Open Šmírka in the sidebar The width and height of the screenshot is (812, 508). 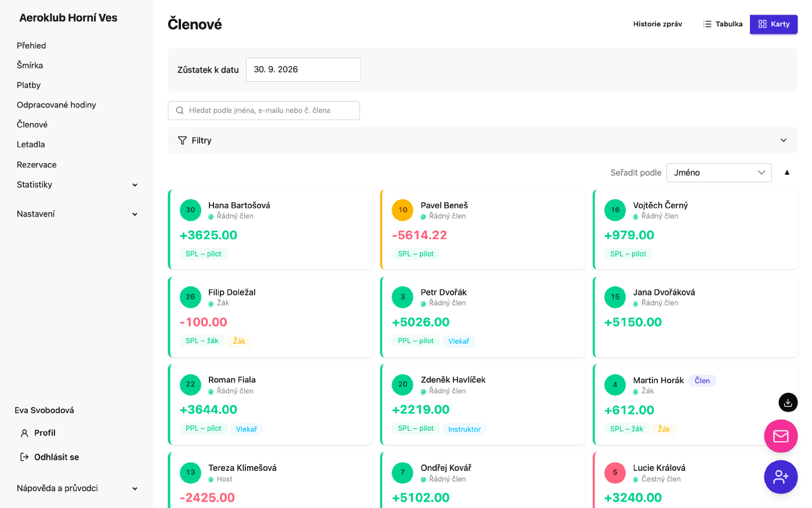pos(30,66)
